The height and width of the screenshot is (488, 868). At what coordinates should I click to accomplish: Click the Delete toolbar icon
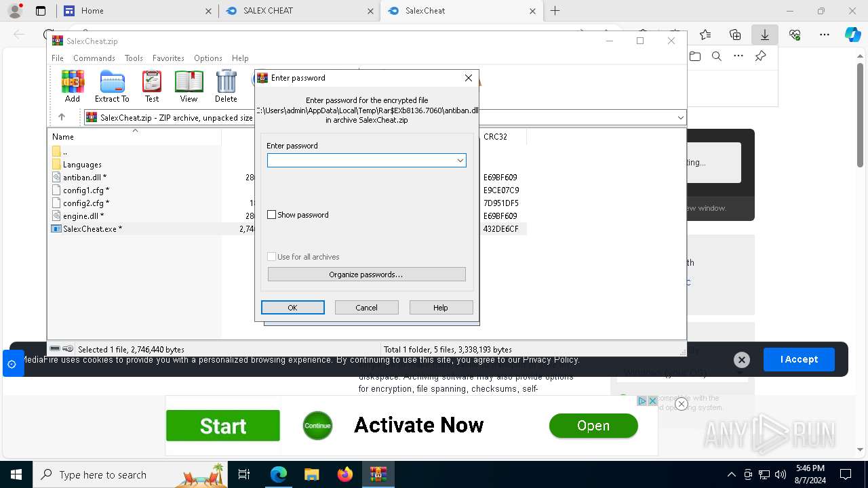pos(226,86)
